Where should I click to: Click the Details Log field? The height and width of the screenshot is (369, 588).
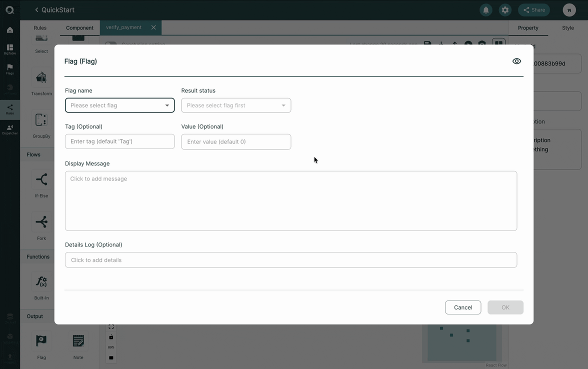291,260
